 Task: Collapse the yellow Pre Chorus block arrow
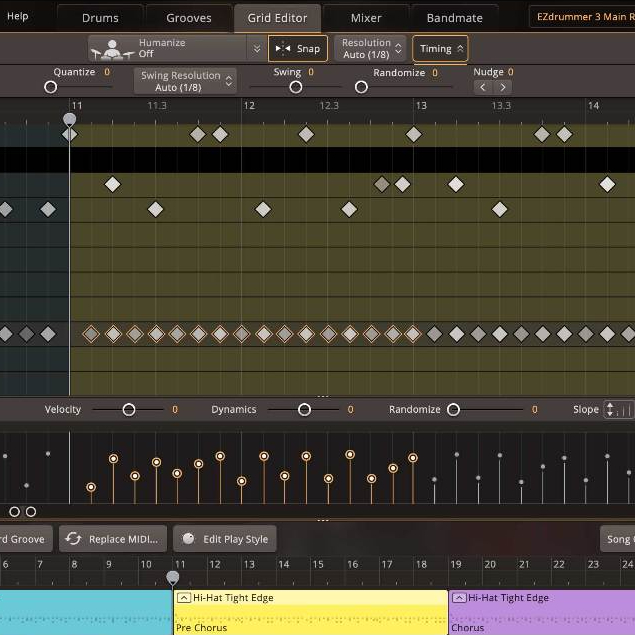183,598
